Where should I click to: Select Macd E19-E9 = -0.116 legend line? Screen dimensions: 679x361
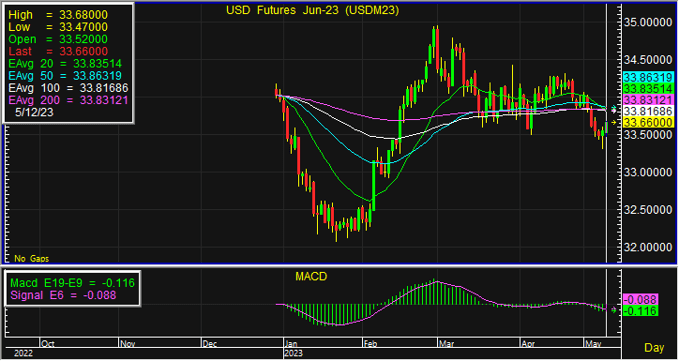pyautogui.click(x=72, y=283)
